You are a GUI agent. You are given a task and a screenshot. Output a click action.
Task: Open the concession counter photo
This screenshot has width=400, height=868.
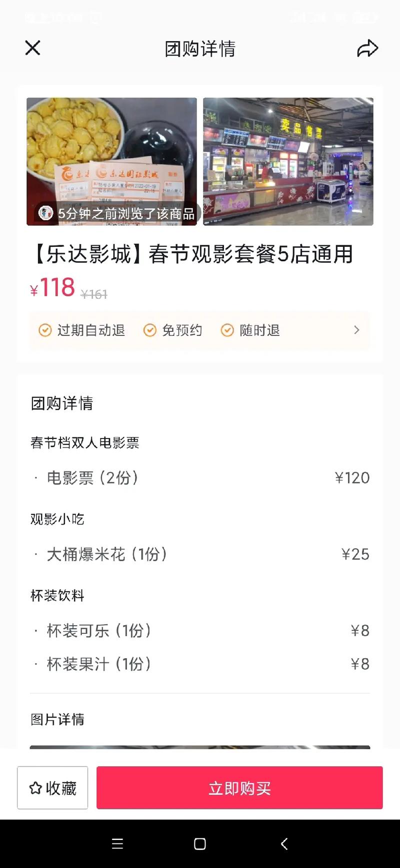click(288, 161)
